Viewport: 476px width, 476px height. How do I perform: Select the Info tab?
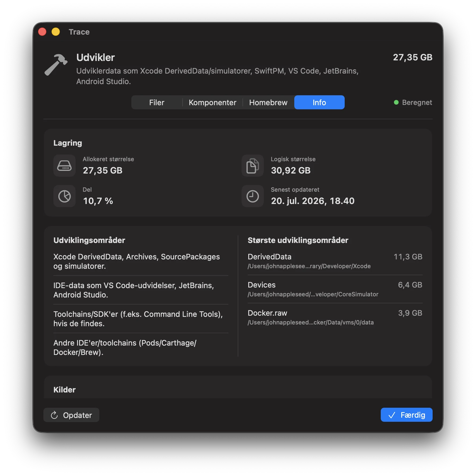(319, 102)
